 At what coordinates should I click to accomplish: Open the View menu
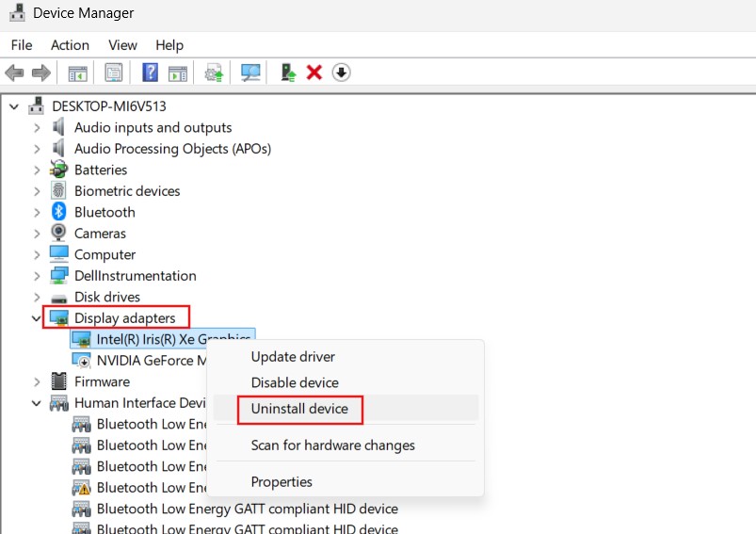(122, 45)
